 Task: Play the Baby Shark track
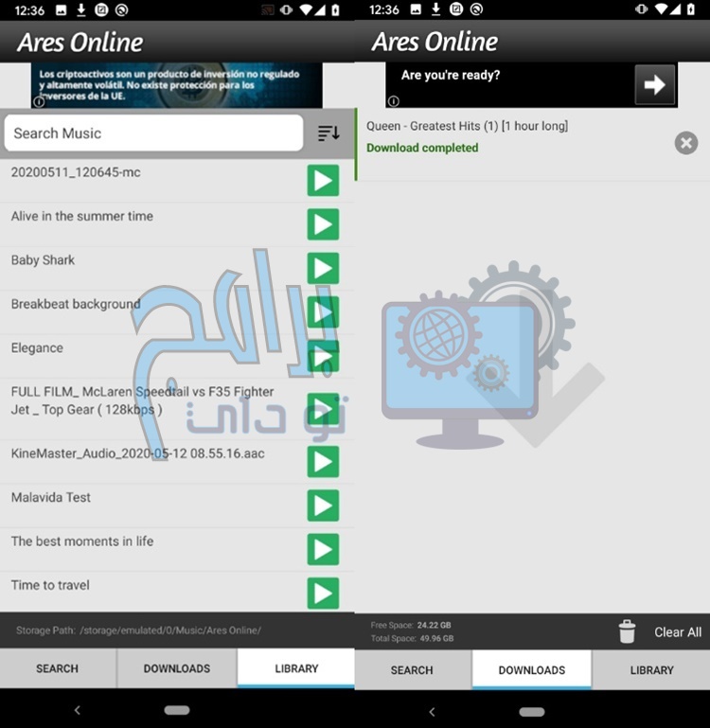[x=323, y=268]
